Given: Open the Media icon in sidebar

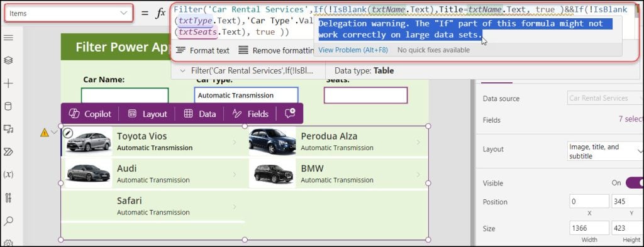Looking at the screenshot, I should click(8, 129).
